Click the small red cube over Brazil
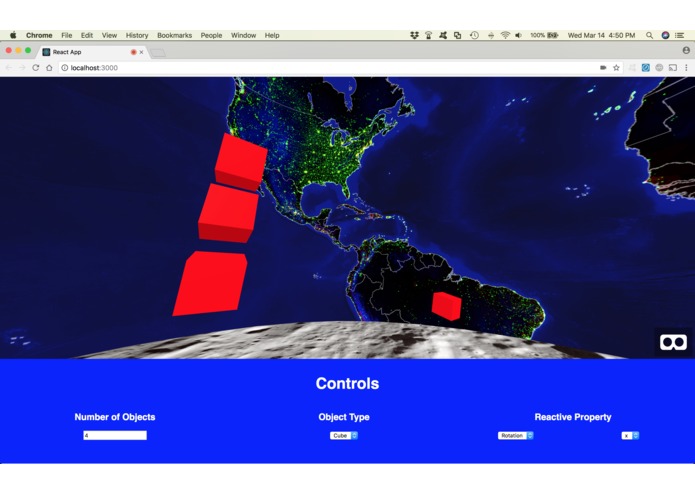The image size is (695, 494). click(446, 306)
